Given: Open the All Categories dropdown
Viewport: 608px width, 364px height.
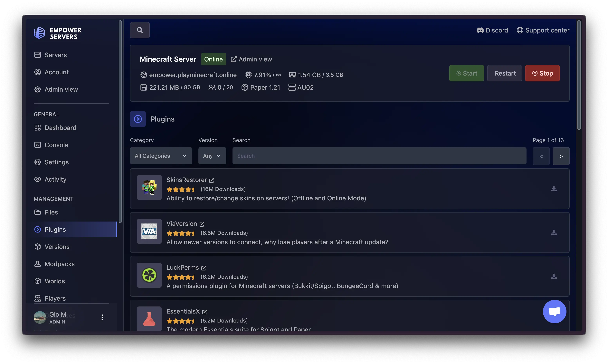Looking at the screenshot, I should 161,156.
